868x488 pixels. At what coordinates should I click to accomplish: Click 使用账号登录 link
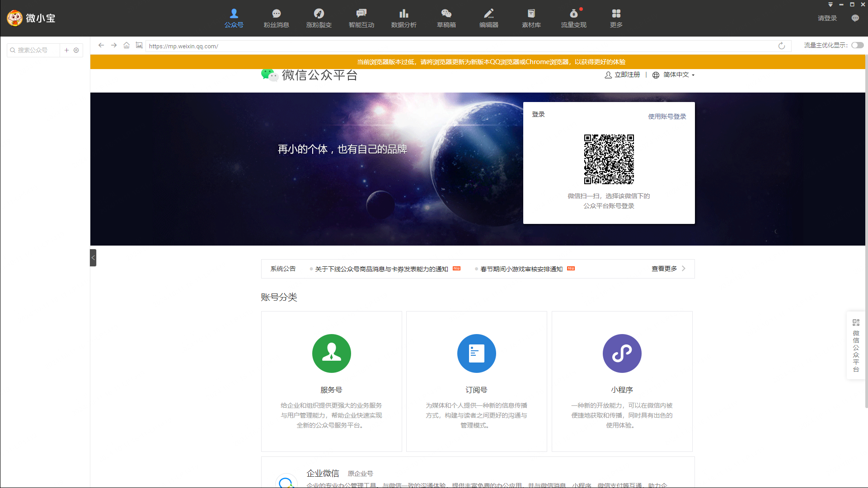(x=667, y=116)
